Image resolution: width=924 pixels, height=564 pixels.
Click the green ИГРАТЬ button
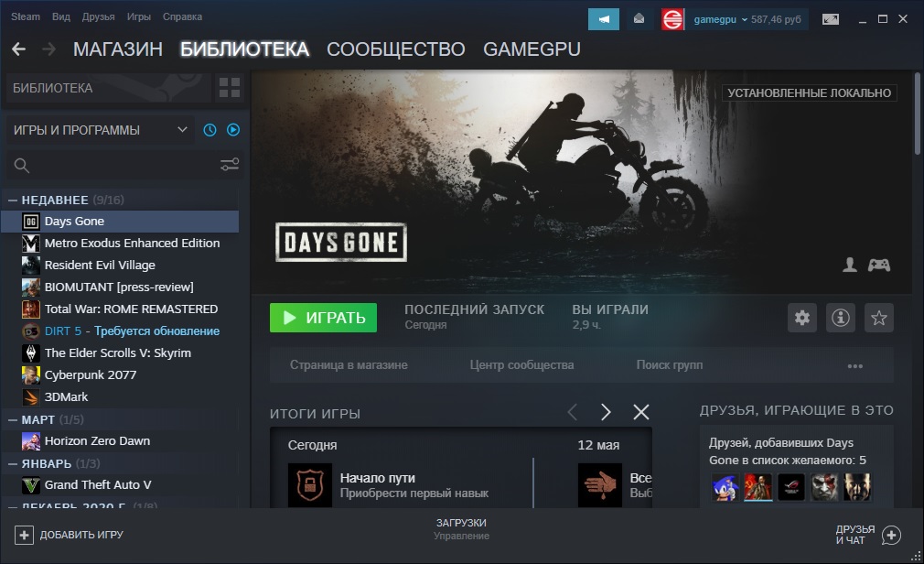(x=323, y=318)
